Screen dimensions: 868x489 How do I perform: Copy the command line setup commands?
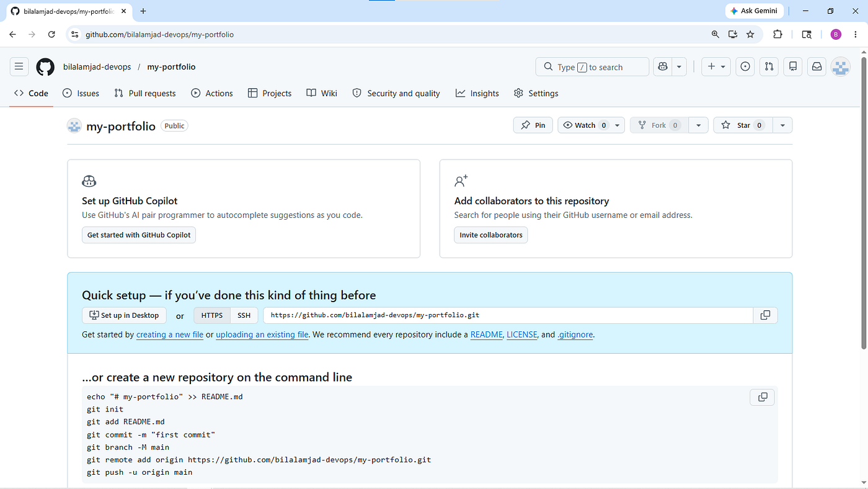click(x=763, y=397)
